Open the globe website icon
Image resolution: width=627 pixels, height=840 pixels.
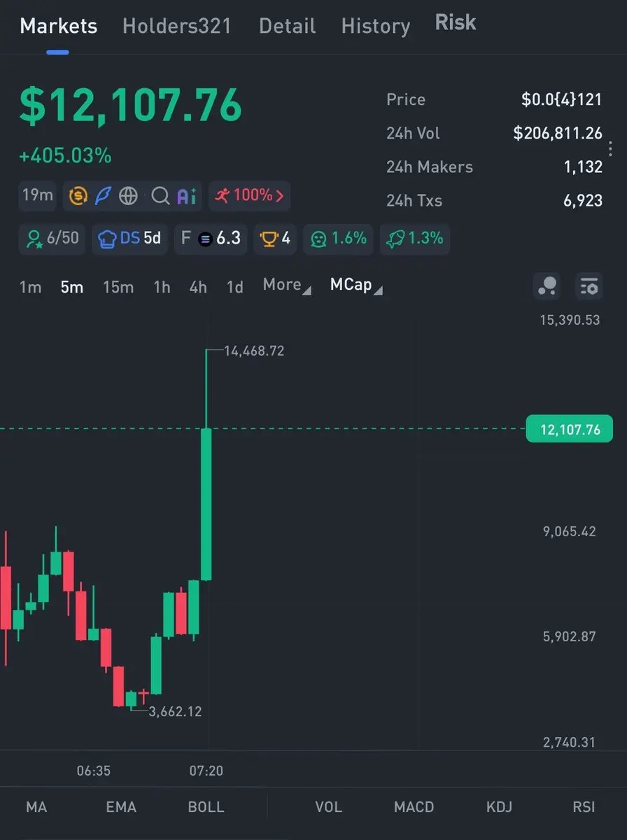128,196
